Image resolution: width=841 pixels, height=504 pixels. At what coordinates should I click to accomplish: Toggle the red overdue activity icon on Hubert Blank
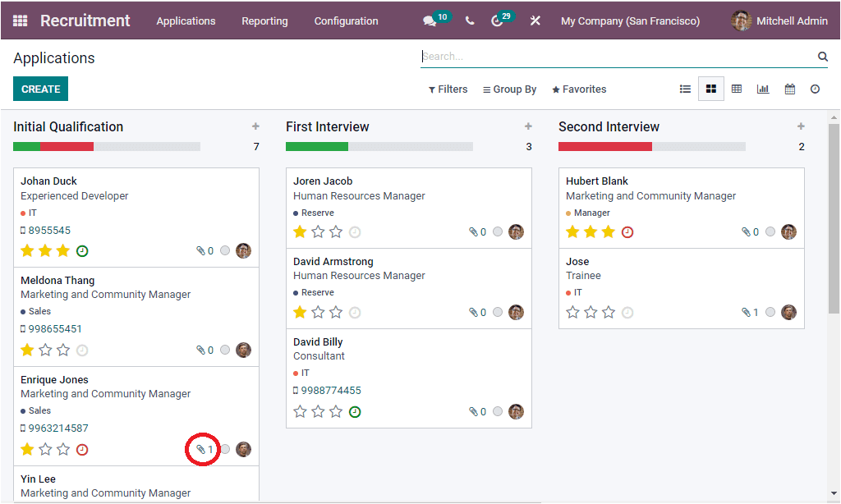pos(627,231)
